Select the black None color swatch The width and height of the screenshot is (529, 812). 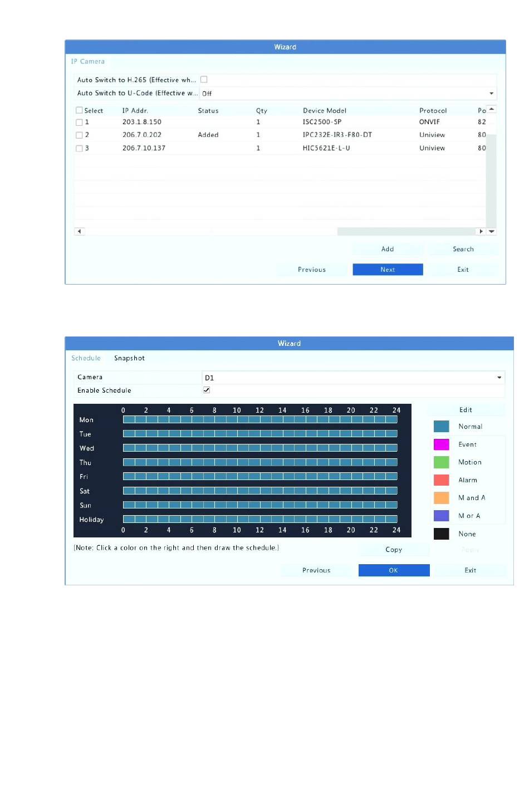click(441, 534)
